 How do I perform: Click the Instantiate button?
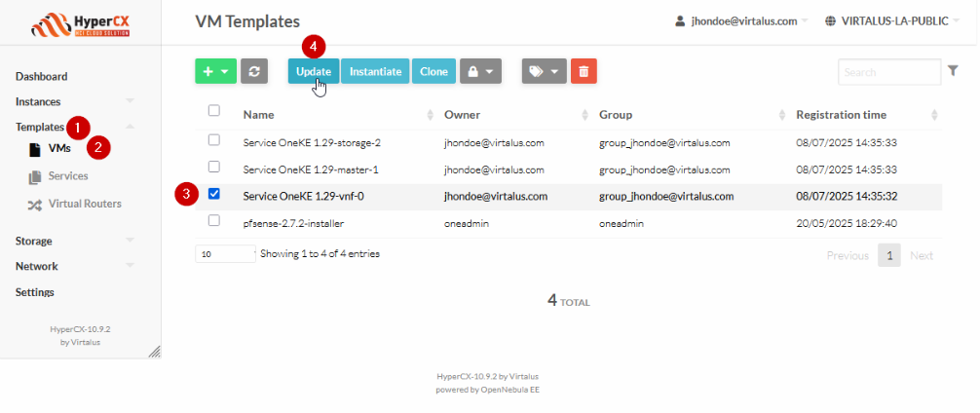coord(375,71)
